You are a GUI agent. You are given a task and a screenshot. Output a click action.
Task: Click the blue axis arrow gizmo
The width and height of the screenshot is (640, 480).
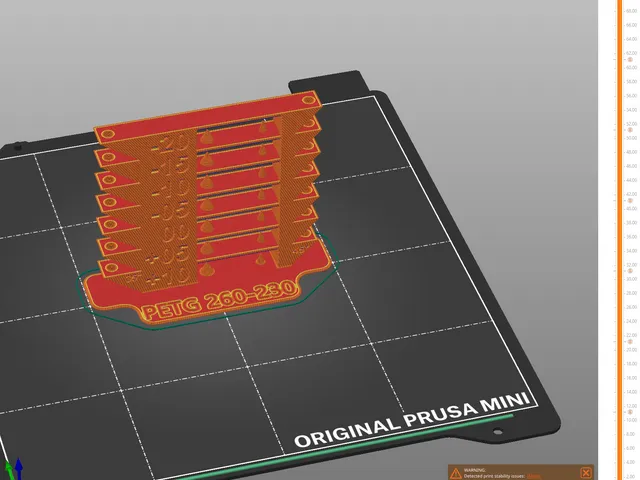click(x=19, y=469)
